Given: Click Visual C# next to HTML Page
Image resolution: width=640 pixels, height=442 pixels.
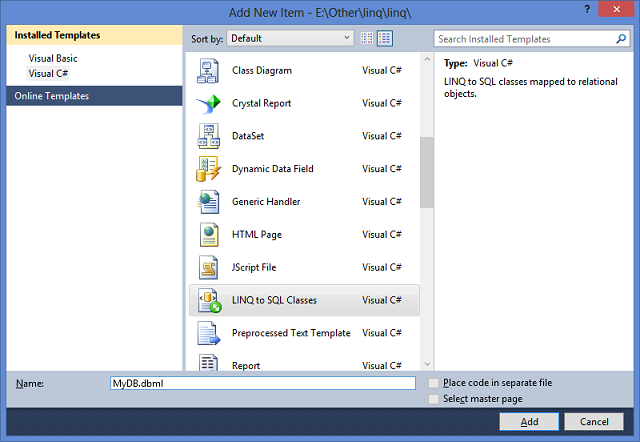Looking at the screenshot, I should tap(382, 235).
